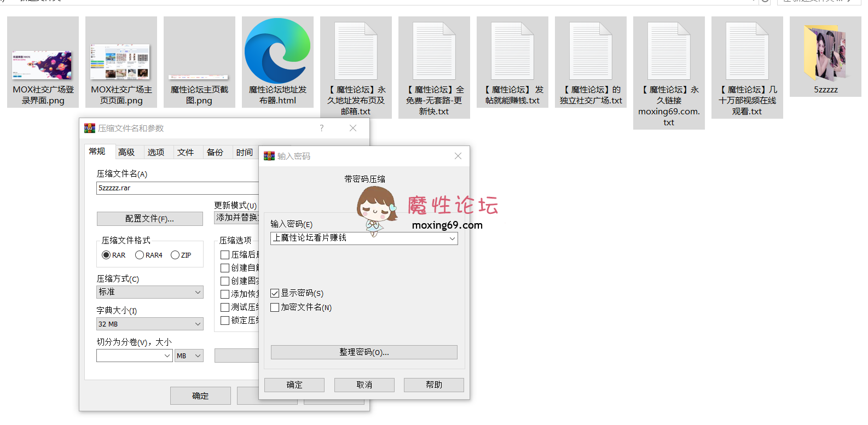Open the 压缩方式 标准 dropdown
Viewport: 868px width, 425px height.
click(x=150, y=292)
